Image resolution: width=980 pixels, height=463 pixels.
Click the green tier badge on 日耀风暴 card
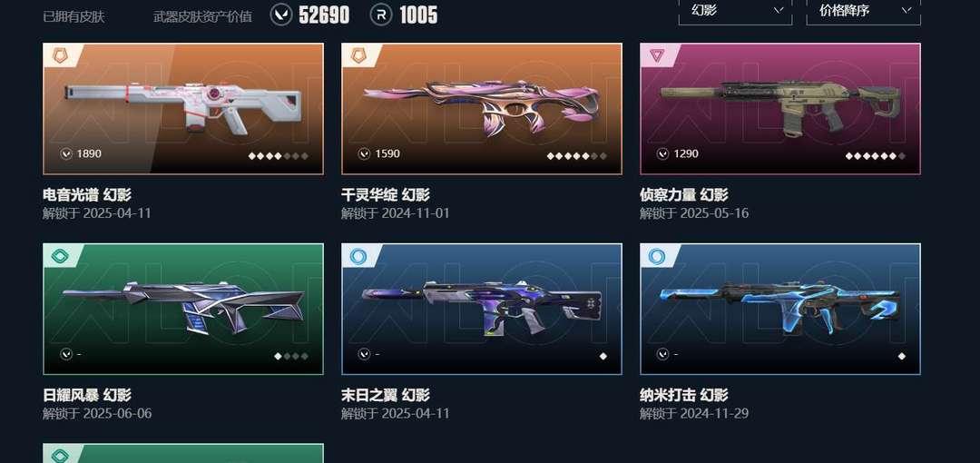pyautogui.click(x=59, y=256)
